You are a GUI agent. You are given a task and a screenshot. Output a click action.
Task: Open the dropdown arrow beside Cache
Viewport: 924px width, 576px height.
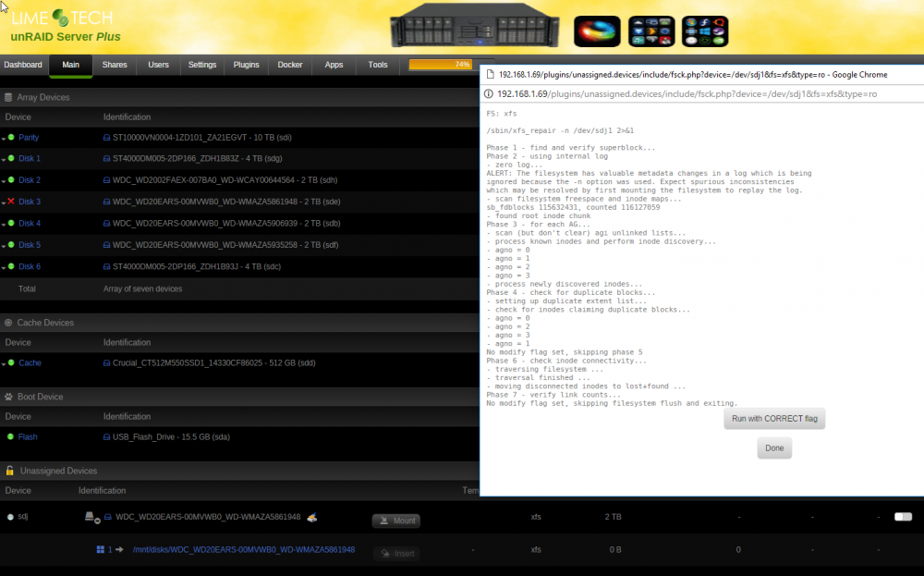pos(4,365)
